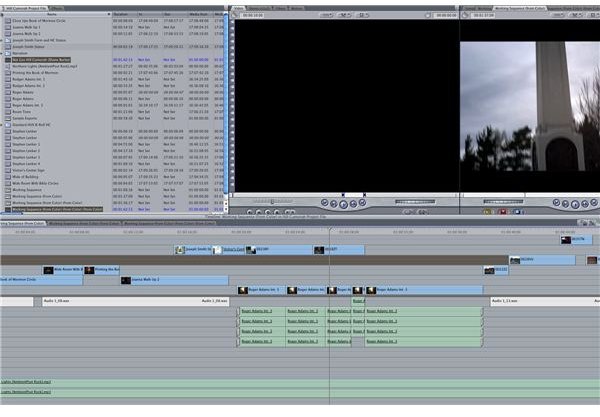Click Viewer Play In to Out button
This screenshot has width=600, height=417.
tap(334, 204)
